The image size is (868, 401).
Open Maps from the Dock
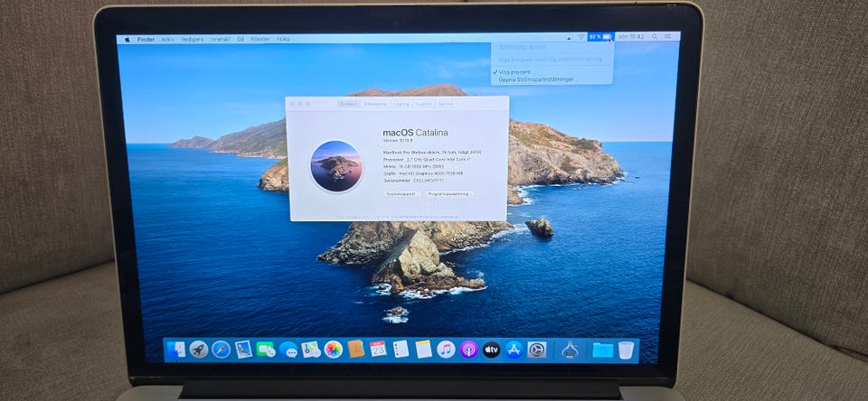tap(311, 349)
